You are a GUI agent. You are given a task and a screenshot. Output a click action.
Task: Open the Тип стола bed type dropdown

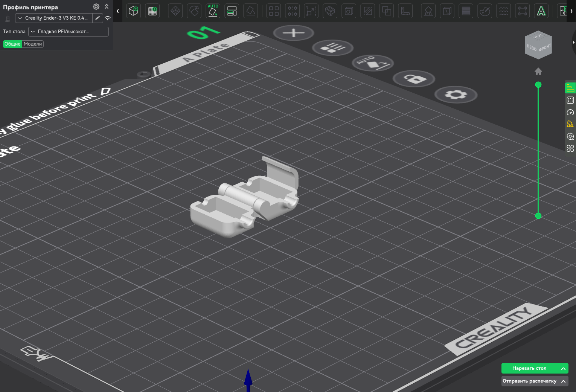68,32
